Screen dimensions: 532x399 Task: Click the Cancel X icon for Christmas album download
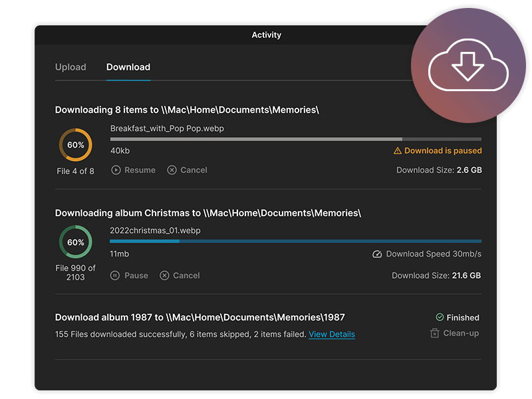(x=164, y=275)
